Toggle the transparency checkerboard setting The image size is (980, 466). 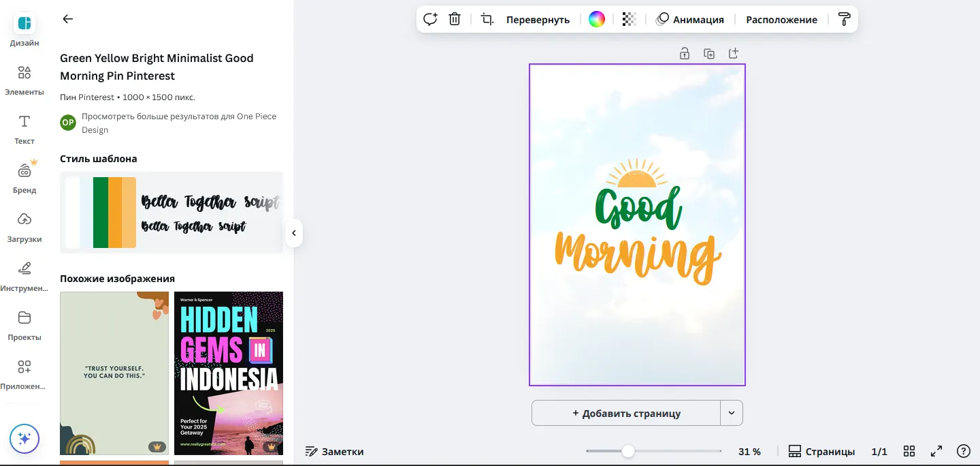pos(627,19)
